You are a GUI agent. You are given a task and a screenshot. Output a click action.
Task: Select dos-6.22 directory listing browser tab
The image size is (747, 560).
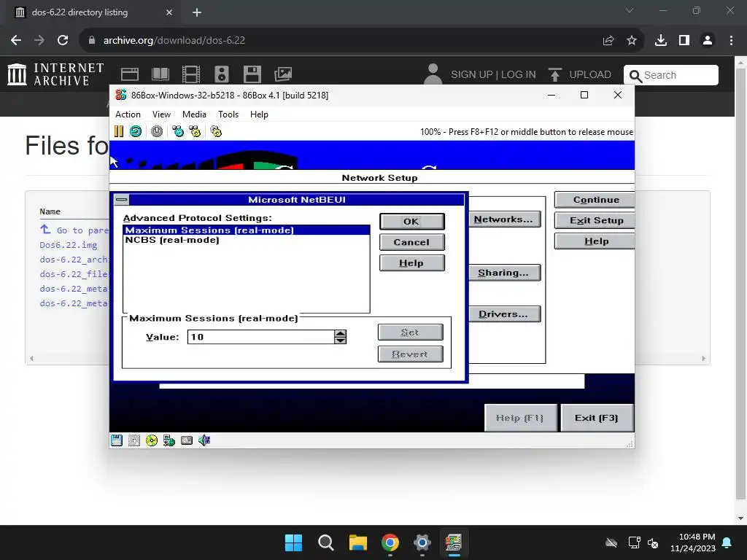(93, 12)
